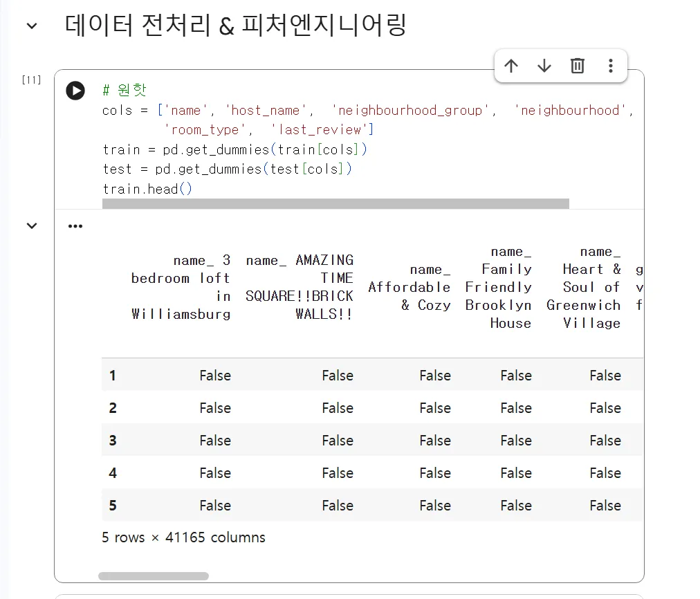Delete the cell with the trash icon
The height and width of the screenshot is (599, 700).
tap(578, 65)
